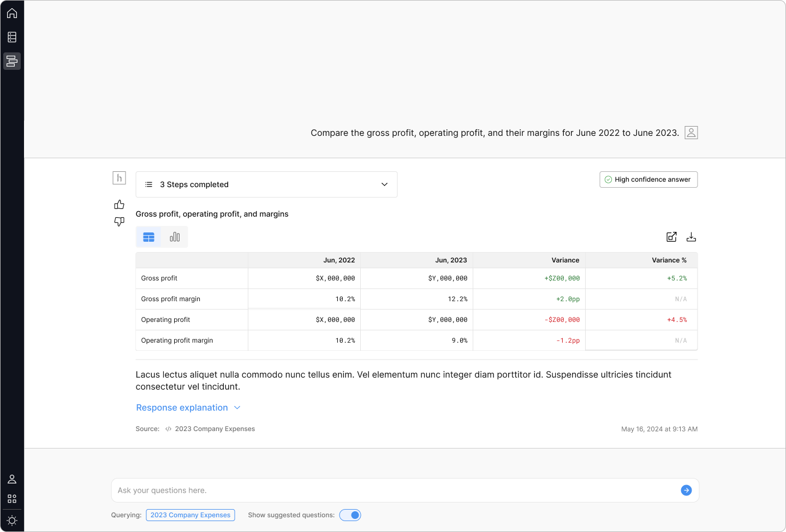Download the results table

(691, 237)
